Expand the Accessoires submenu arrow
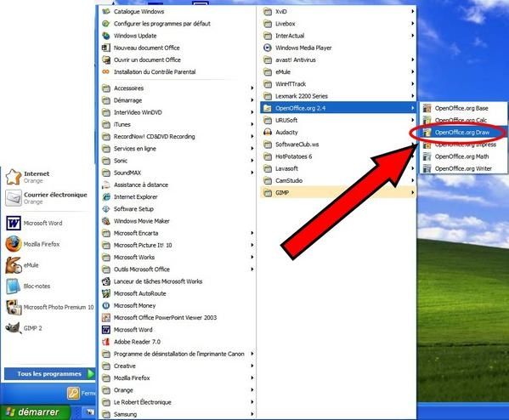This screenshot has width=509, height=420. (252, 88)
